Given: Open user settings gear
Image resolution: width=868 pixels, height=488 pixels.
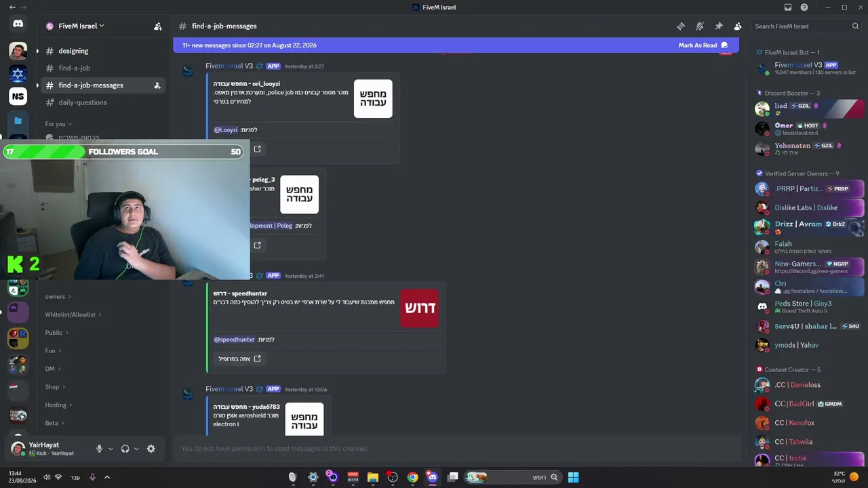Looking at the screenshot, I should (151, 449).
